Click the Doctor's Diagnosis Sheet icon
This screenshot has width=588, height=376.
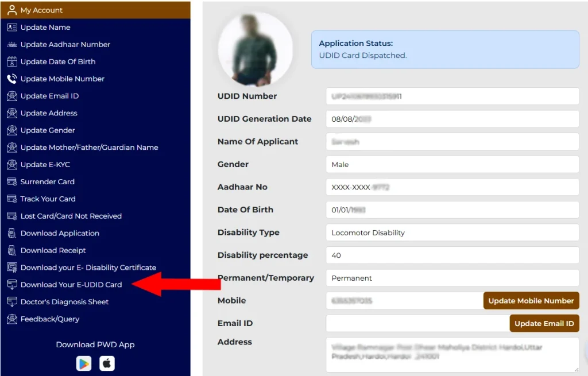tap(12, 302)
